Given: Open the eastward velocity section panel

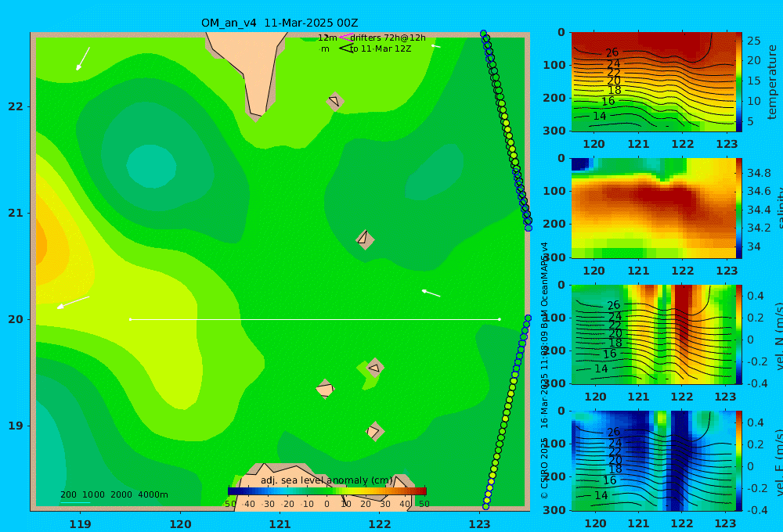Looking at the screenshot, I should click(x=653, y=461).
